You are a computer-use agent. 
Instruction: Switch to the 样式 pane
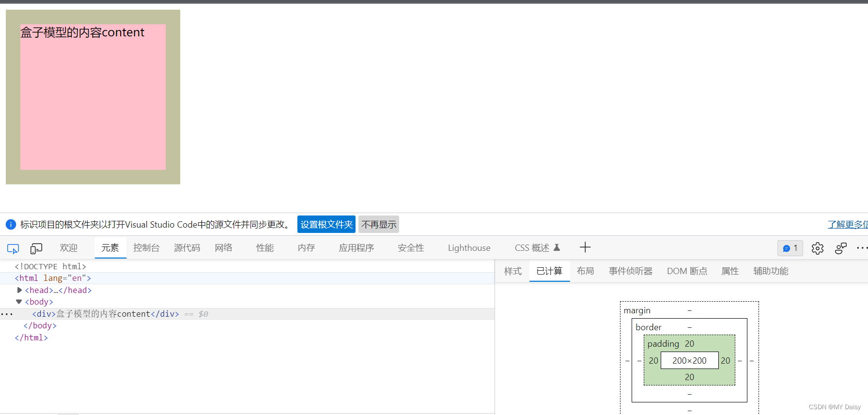pos(513,271)
